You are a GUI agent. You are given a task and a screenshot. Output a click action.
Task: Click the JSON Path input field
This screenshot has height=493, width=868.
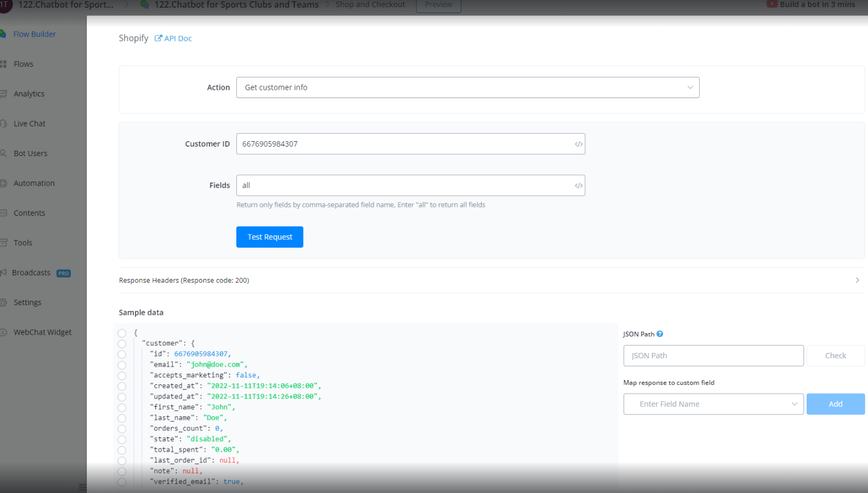(713, 356)
